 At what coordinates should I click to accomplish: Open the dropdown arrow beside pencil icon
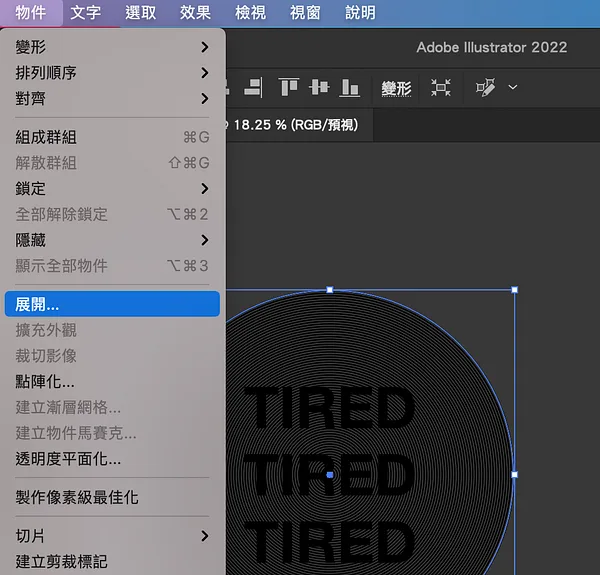(x=513, y=87)
